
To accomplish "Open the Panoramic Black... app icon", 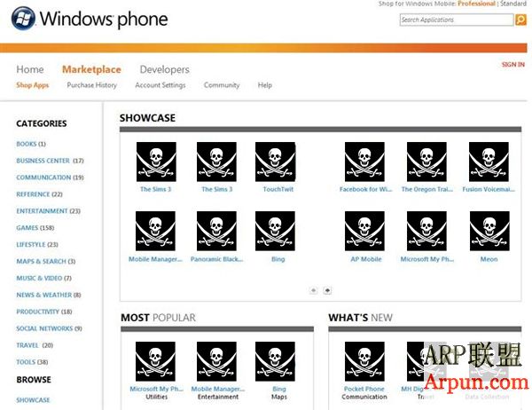I will click(x=216, y=231).
